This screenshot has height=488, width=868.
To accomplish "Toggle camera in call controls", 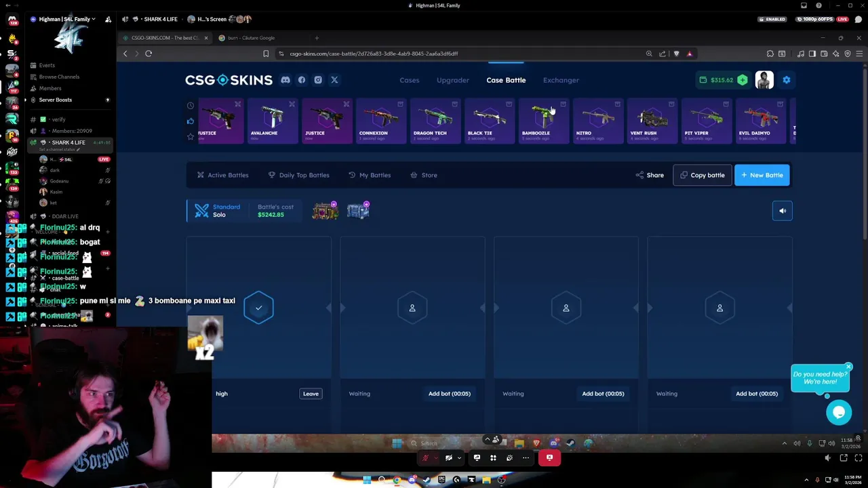I will tap(448, 457).
